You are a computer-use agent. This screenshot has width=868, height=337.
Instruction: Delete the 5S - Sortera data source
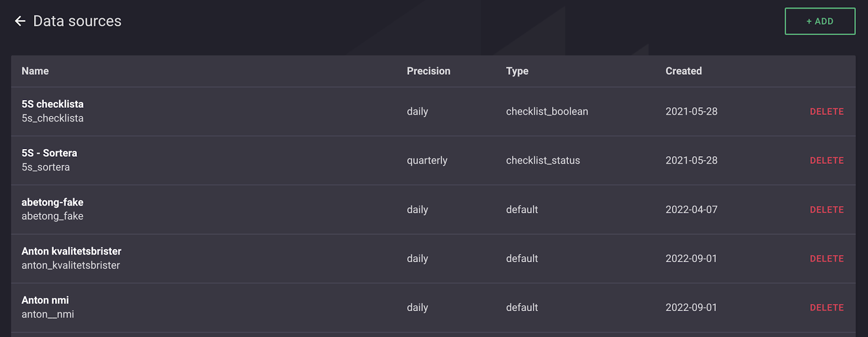[x=827, y=160]
